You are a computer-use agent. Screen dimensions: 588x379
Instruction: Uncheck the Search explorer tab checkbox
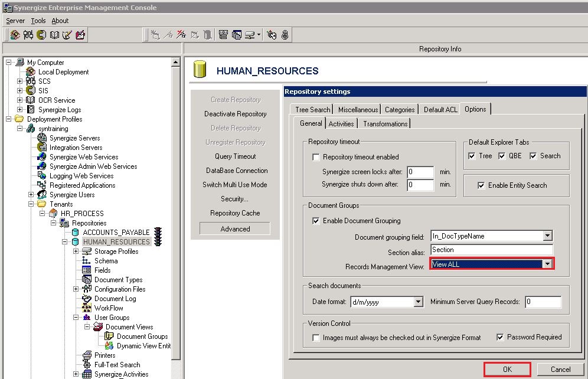tap(533, 156)
